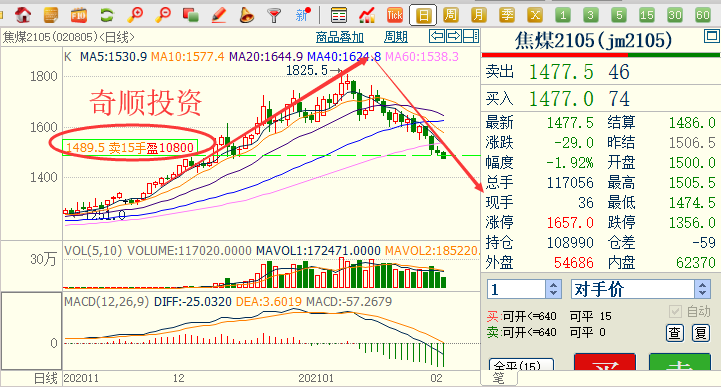721x387 pixels.
Task: Go to the home page icon
Action: [x=23, y=15]
